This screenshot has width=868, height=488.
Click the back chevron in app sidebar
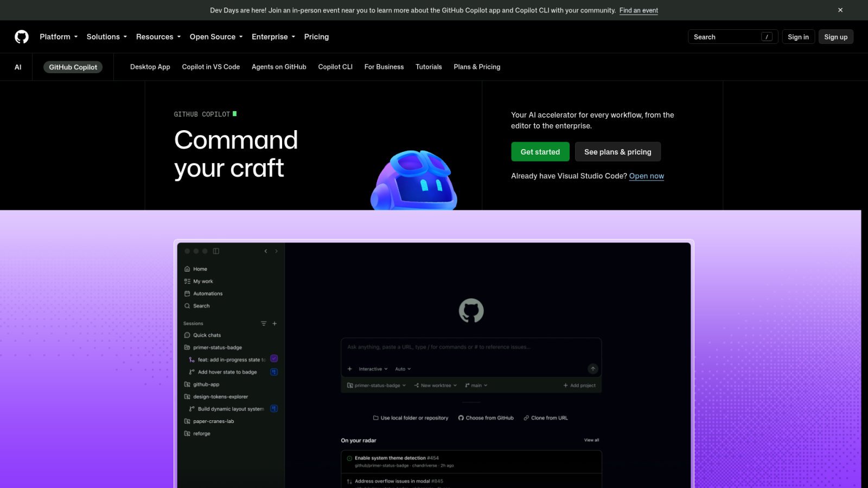(266, 251)
